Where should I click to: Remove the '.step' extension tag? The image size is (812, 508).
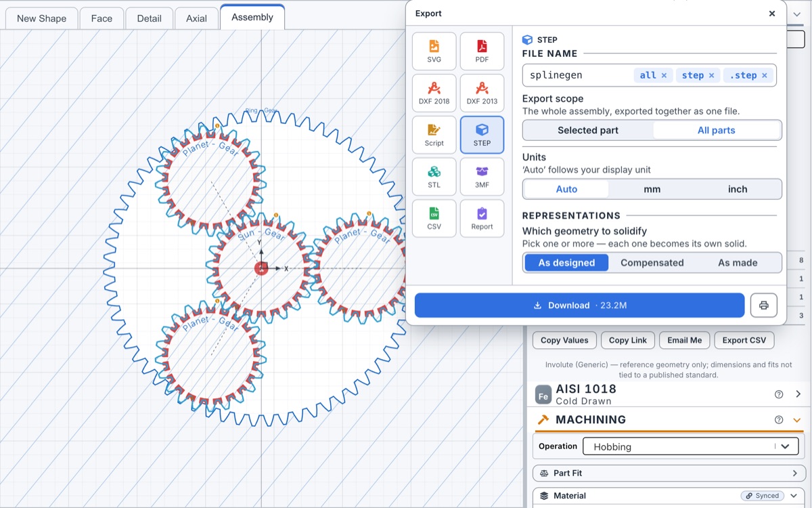coord(765,75)
